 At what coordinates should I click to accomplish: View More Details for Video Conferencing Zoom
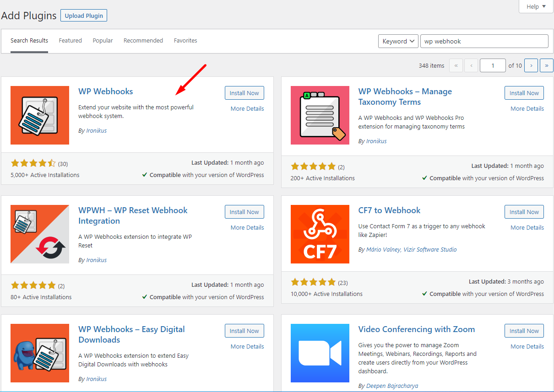[x=527, y=347]
